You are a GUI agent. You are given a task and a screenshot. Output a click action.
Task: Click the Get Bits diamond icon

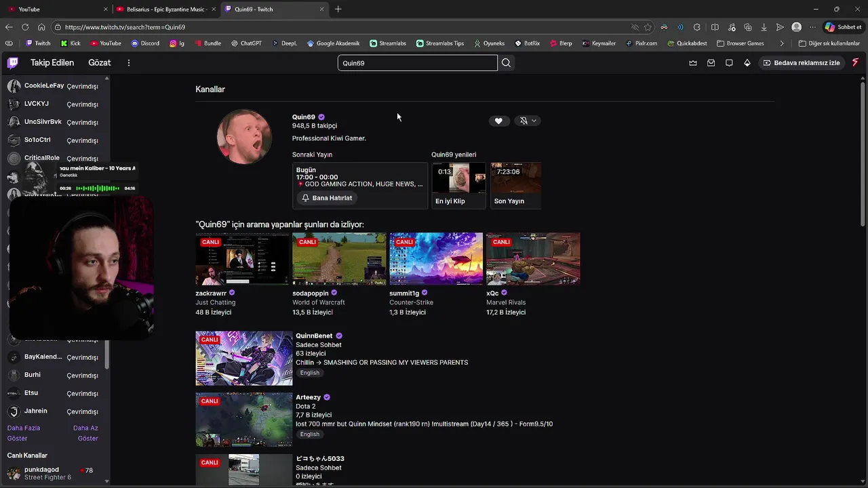[747, 63]
